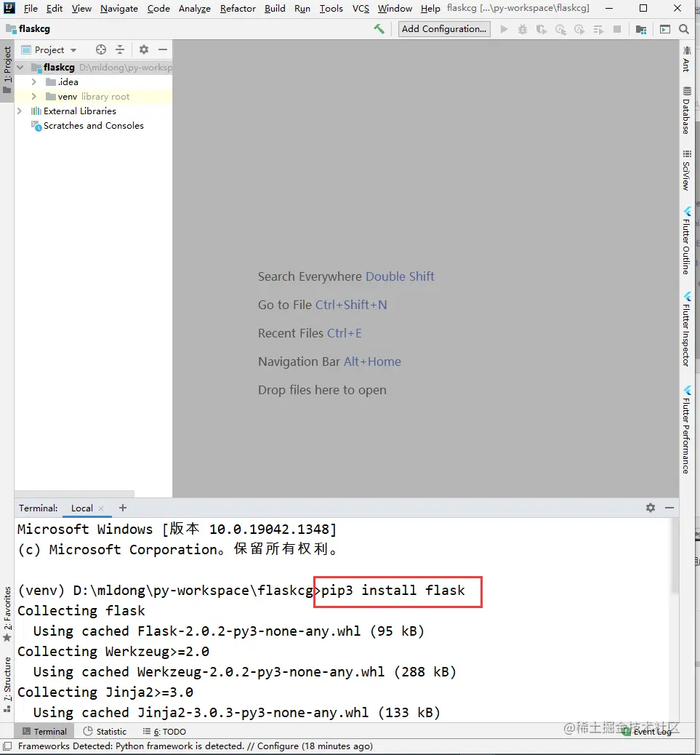Switch to the TODO tab
The width and height of the screenshot is (700, 755).
[x=169, y=731]
